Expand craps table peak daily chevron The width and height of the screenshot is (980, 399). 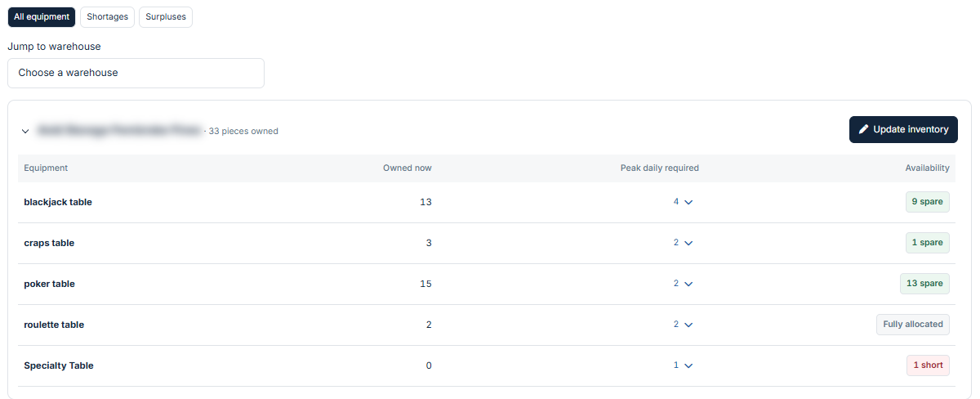pos(688,243)
